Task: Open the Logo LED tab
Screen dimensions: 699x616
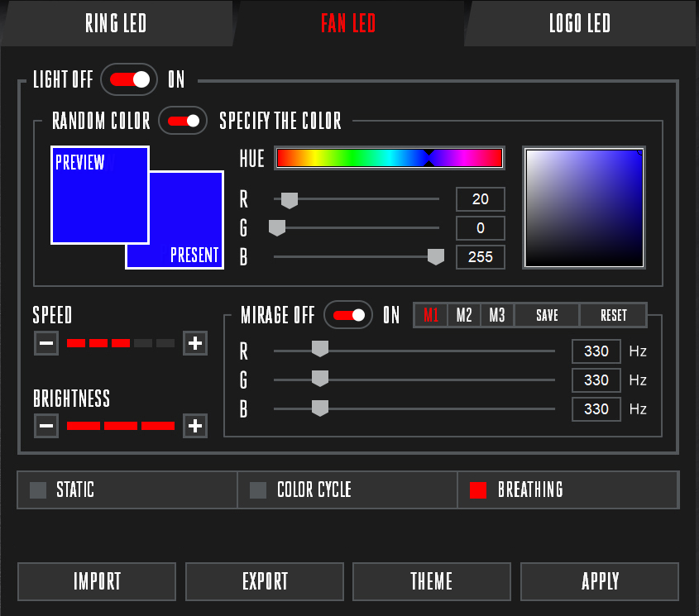Action: (x=580, y=23)
